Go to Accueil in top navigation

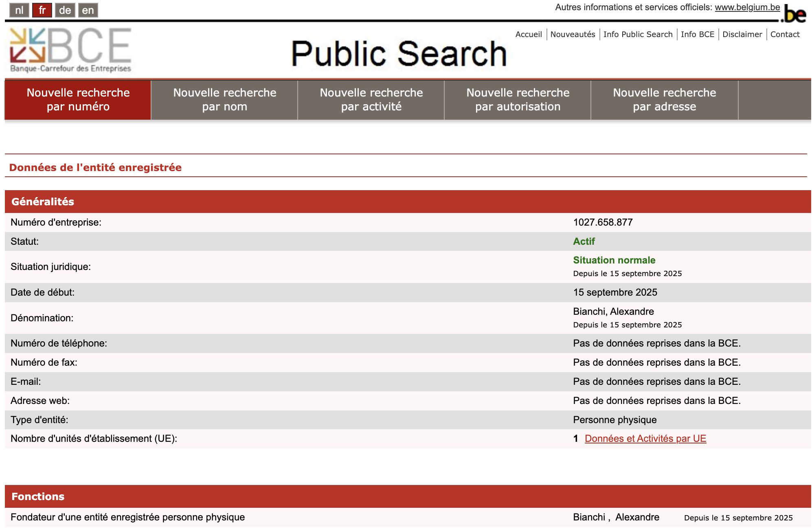pyautogui.click(x=528, y=34)
